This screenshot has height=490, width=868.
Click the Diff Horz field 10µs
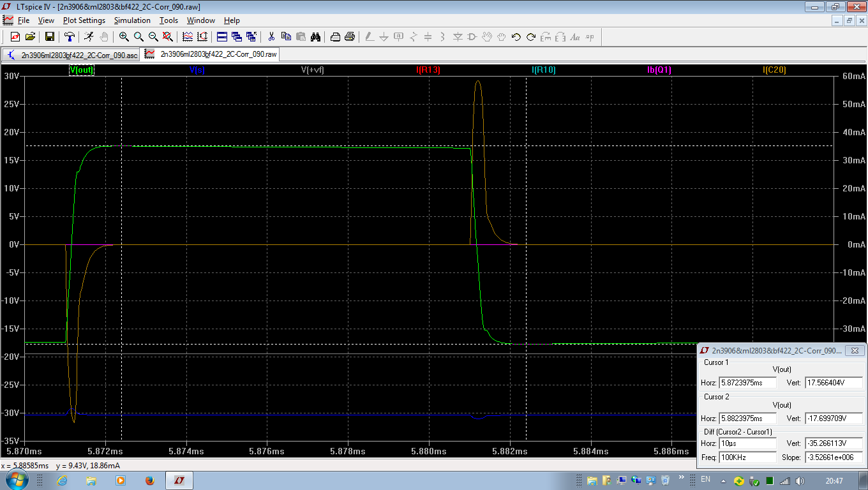coord(748,443)
